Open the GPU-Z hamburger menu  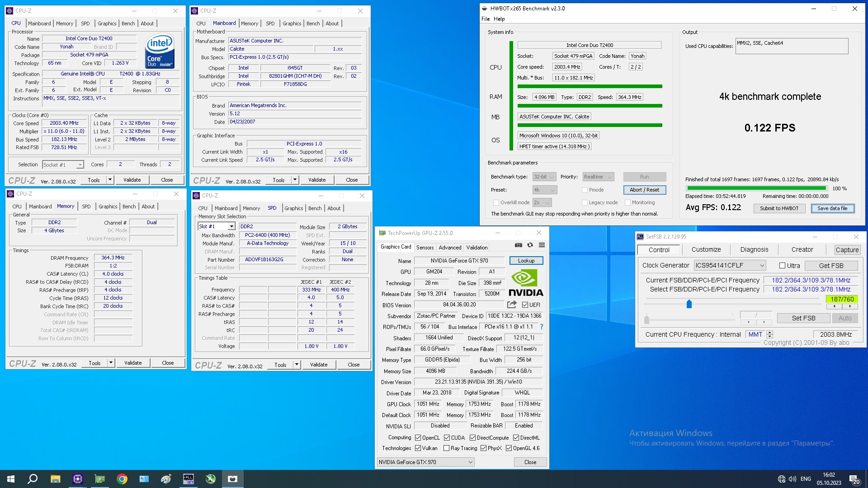[542, 245]
